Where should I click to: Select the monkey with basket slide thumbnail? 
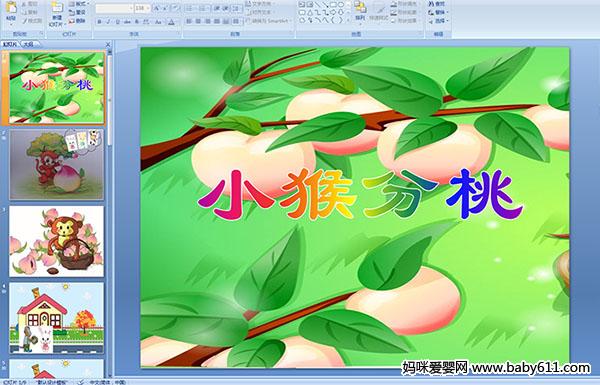[x=57, y=241]
